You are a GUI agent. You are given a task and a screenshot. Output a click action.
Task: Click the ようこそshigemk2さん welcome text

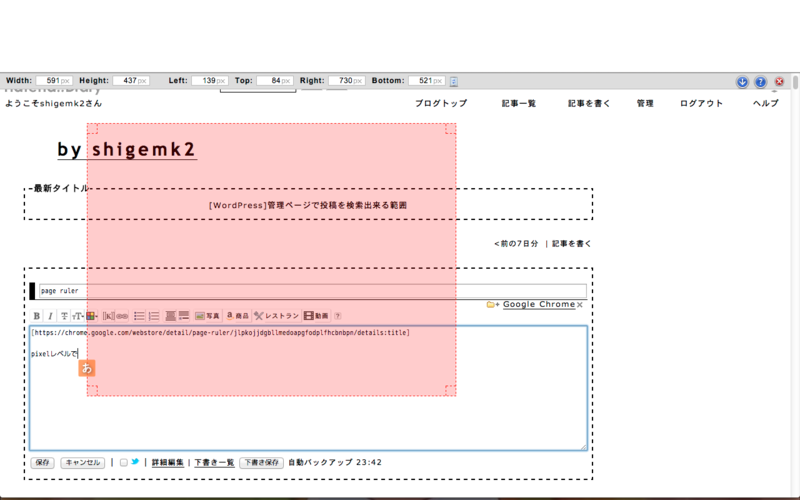[x=54, y=104]
